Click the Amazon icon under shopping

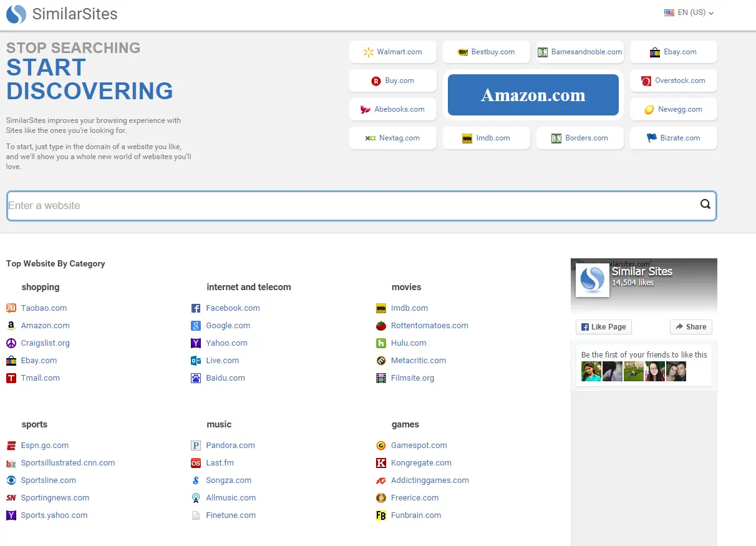pyautogui.click(x=11, y=325)
